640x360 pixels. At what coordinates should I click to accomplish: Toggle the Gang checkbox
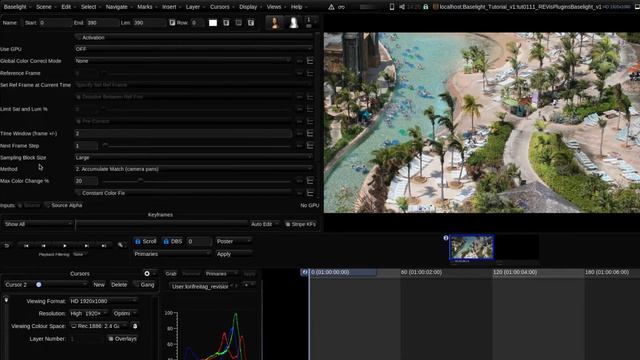click(137, 284)
